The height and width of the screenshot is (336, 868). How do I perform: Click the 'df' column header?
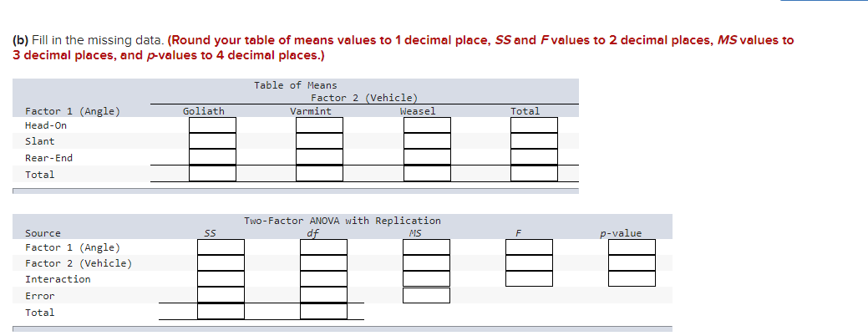pos(313,233)
